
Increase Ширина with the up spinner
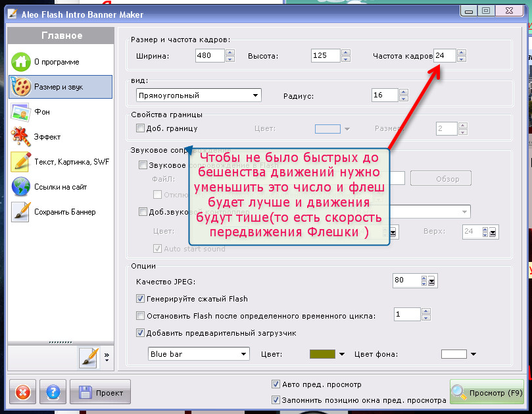point(230,52)
